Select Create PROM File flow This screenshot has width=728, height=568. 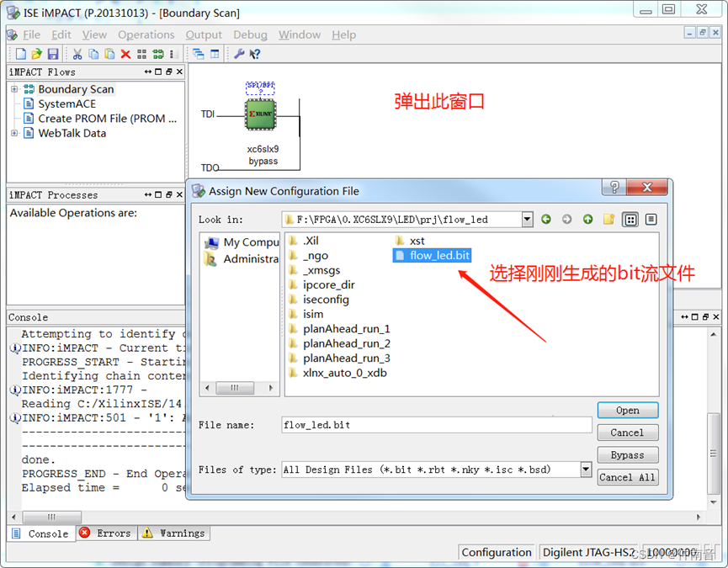pos(107,119)
